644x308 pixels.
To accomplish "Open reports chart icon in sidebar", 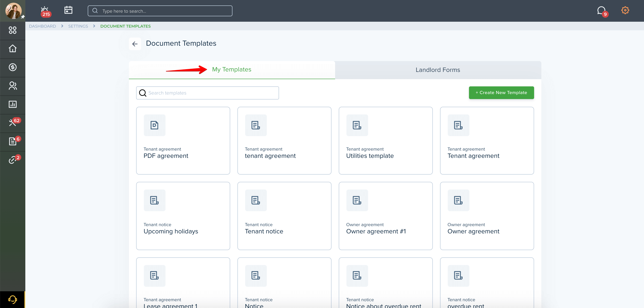I will click(x=12, y=104).
